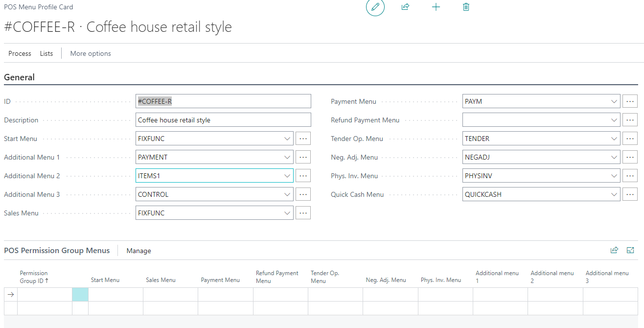The width and height of the screenshot is (644, 328).
Task: Click the share icon at page top
Action: [405, 7]
